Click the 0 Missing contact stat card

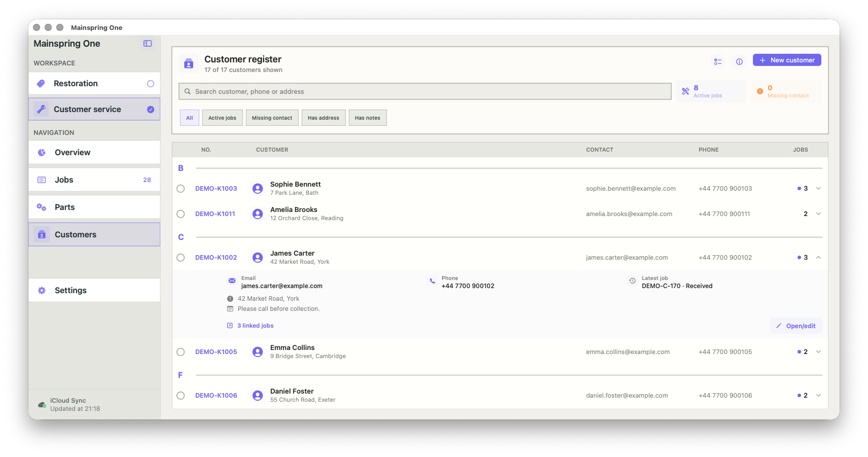tap(786, 91)
